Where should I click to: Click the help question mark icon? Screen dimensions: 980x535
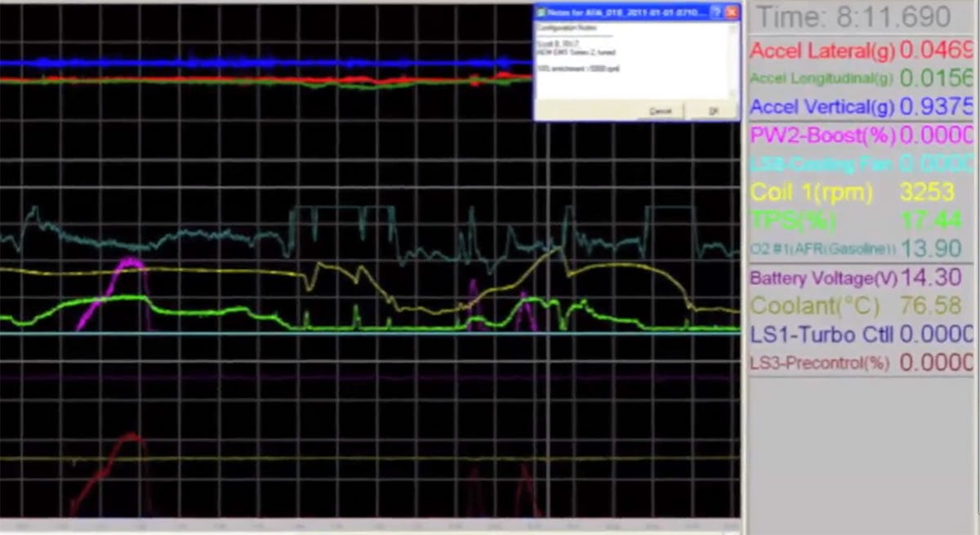(715, 12)
